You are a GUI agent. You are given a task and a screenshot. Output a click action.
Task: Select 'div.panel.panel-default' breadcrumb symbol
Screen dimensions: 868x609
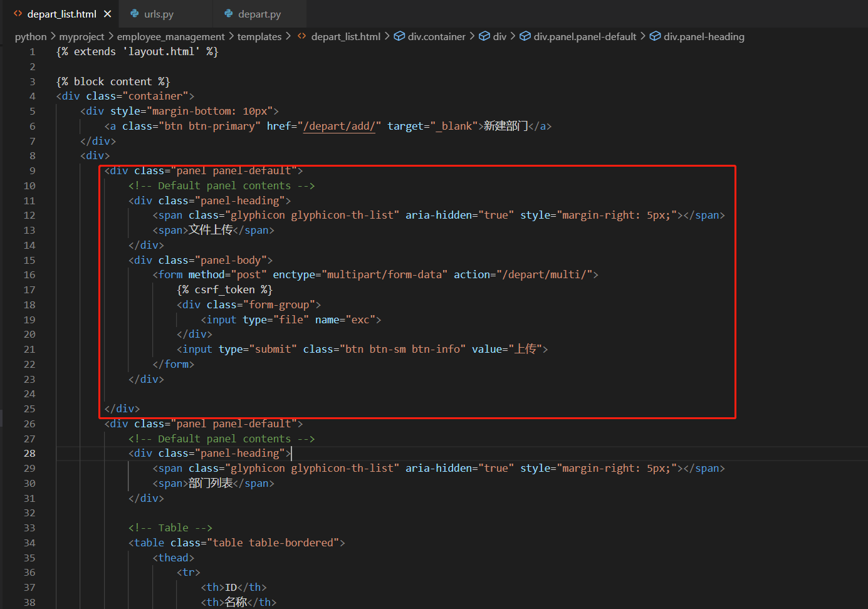click(x=585, y=36)
